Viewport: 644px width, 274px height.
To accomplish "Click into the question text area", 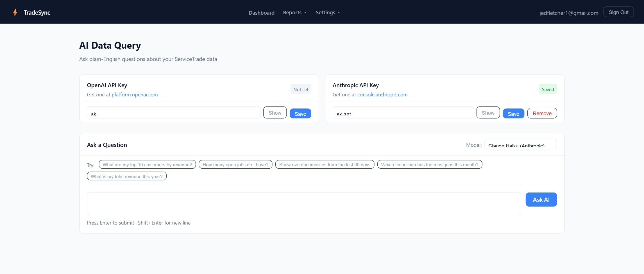I will point(304,204).
